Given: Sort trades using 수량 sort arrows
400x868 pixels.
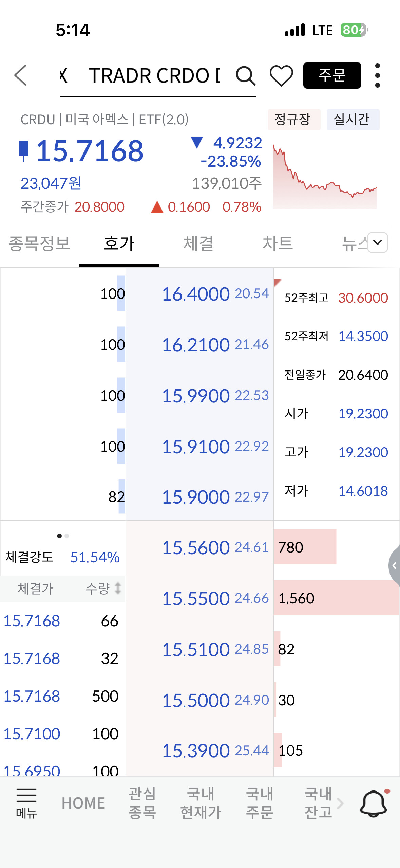Looking at the screenshot, I should (x=117, y=588).
